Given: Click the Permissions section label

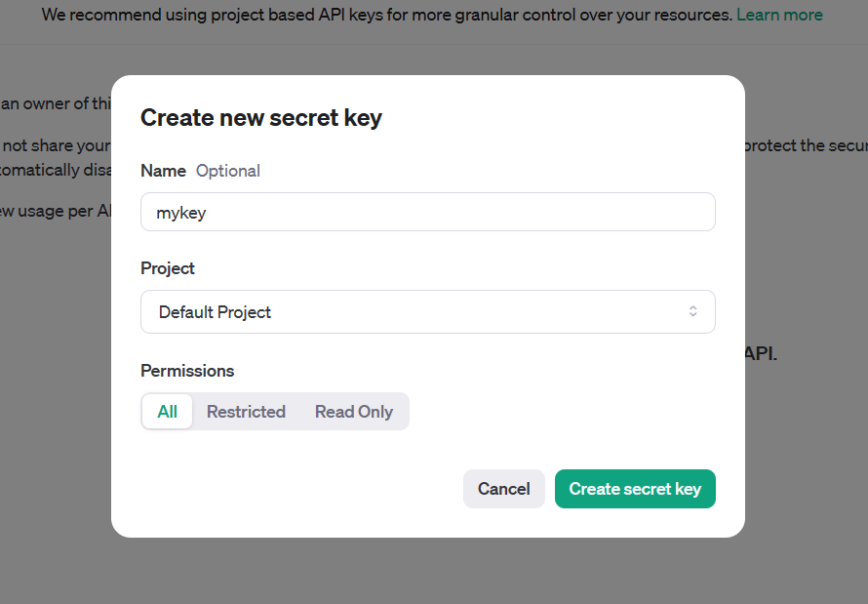Looking at the screenshot, I should [x=186, y=371].
